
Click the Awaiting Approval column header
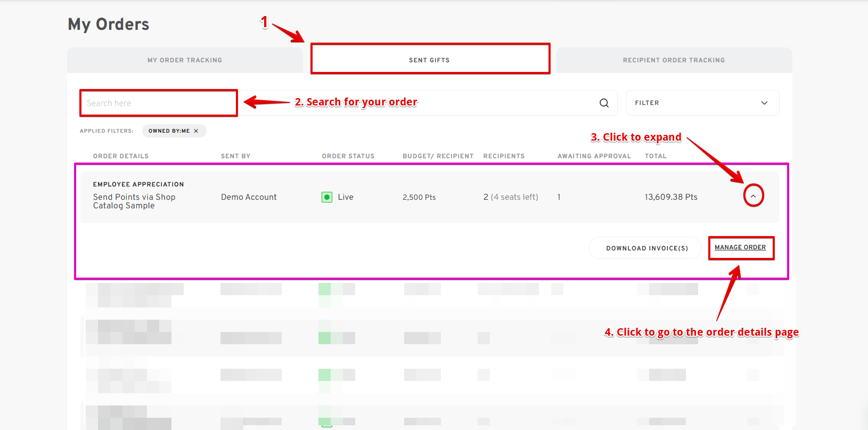594,156
